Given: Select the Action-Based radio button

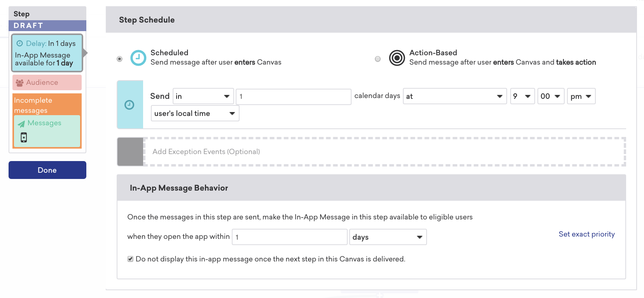Looking at the screenshot, I should coord(378,59).
